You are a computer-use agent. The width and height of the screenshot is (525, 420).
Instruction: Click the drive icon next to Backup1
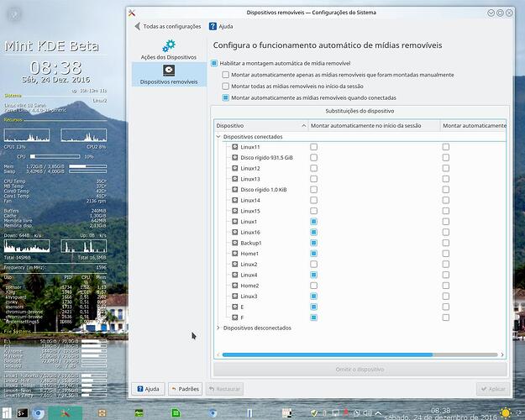(x=235, y=243)
